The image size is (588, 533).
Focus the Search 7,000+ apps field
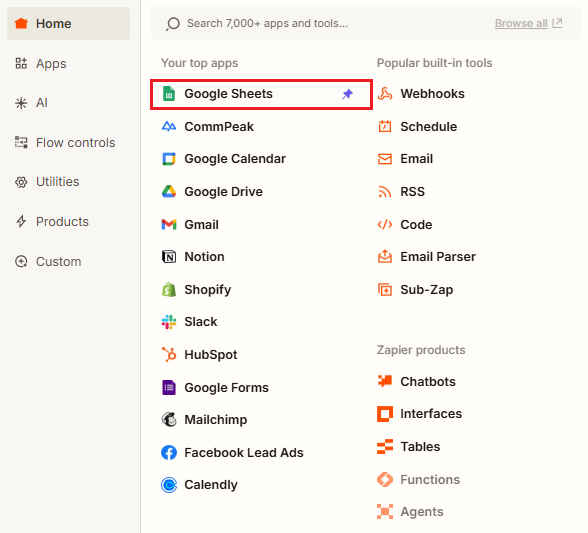coord(366,23)
